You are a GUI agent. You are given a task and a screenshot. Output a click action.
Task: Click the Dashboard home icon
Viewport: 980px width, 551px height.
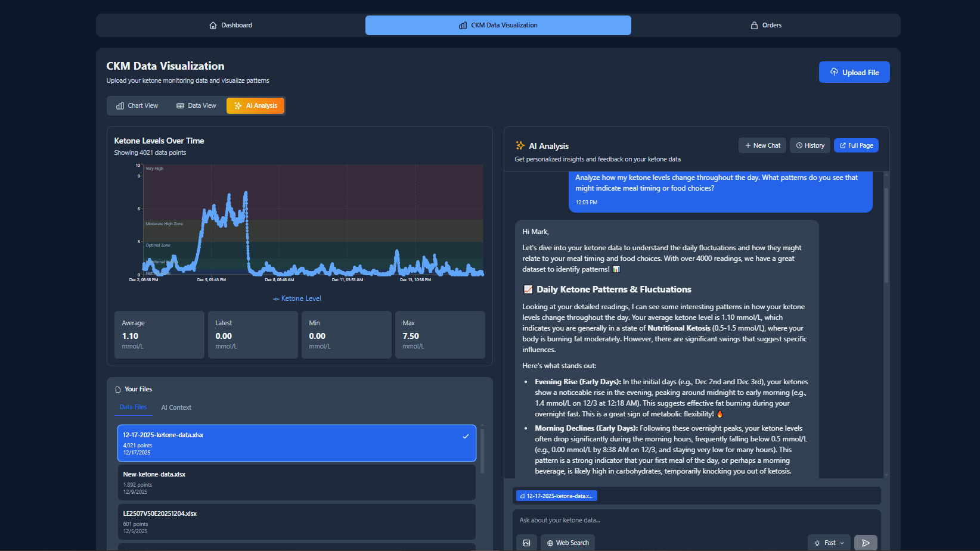[x=213, y=25]
